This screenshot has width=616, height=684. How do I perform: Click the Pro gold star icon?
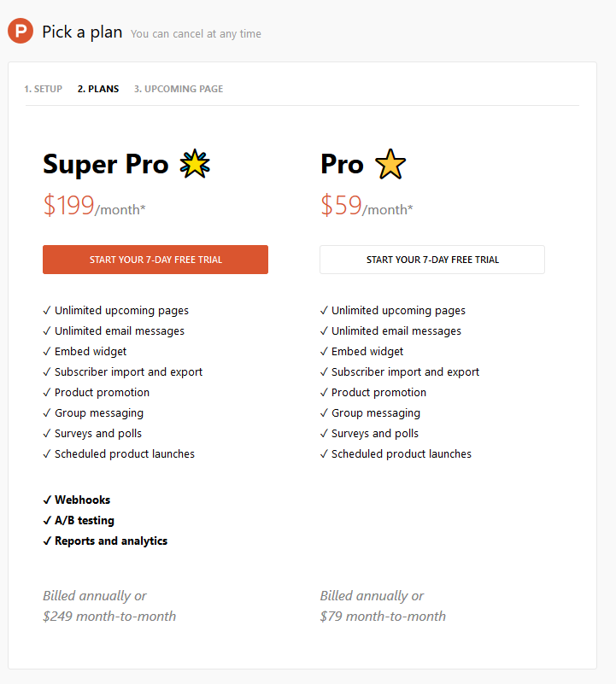pos(390,164)
